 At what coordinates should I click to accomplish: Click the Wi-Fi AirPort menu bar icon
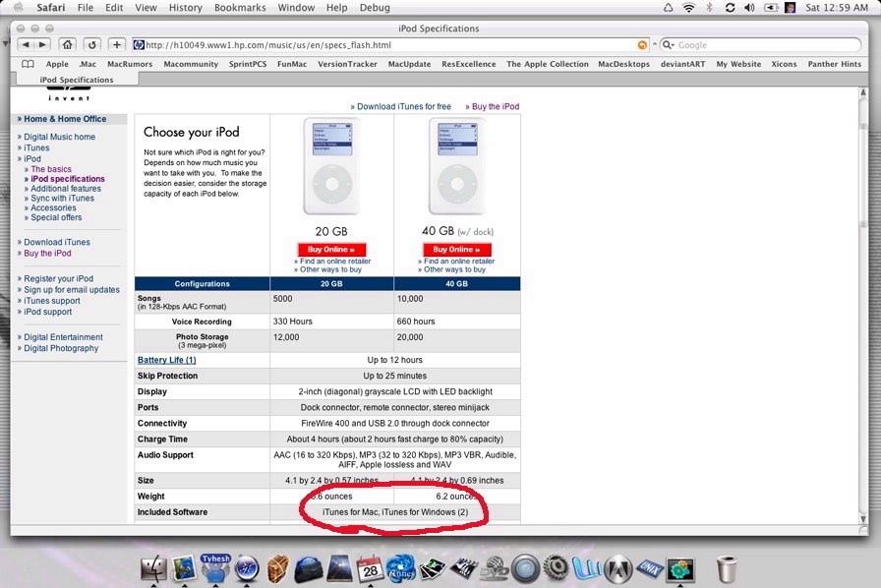coord(688,8)
